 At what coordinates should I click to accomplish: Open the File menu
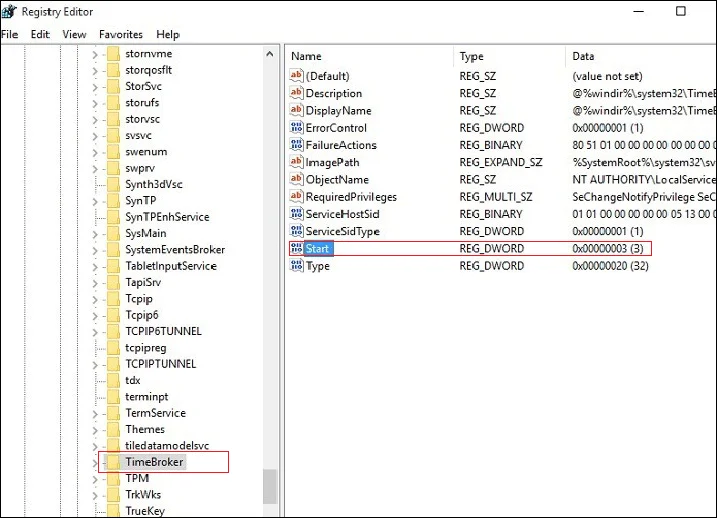coord(10,34)
